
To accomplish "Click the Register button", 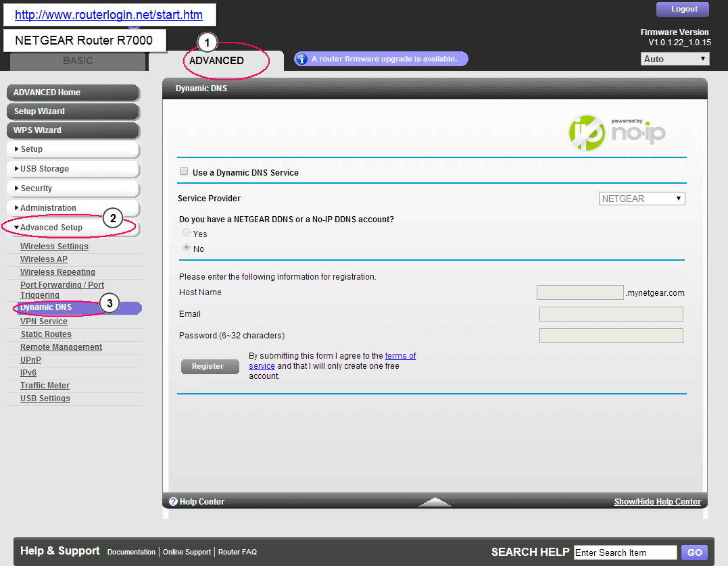I will point(210,366).
